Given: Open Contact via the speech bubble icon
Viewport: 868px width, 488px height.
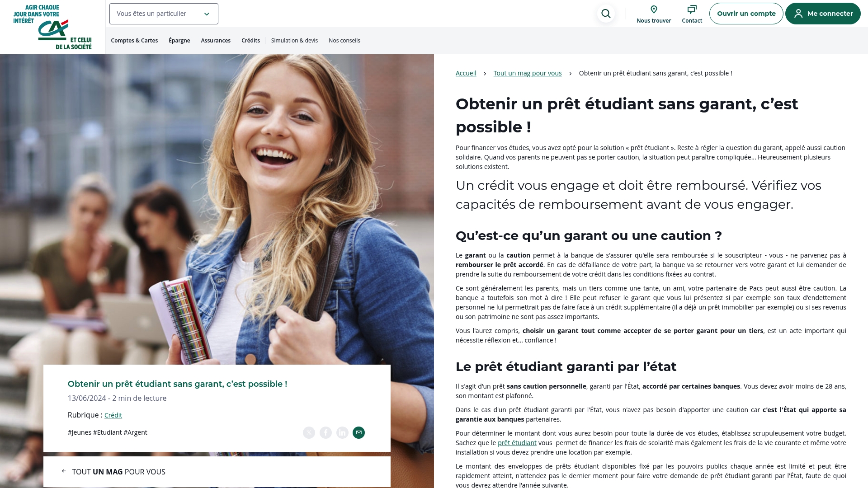Looking at the screenshot, I should (692, 10).
